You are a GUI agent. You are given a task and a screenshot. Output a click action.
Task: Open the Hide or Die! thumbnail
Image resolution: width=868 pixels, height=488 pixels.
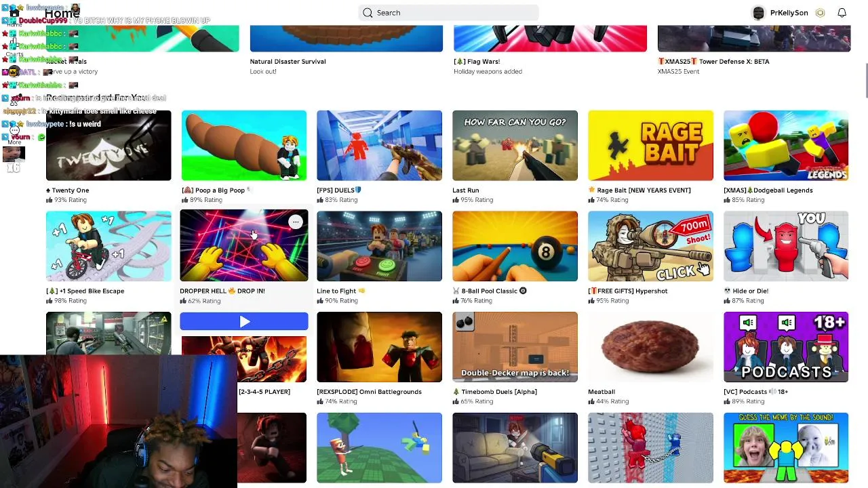pyautogui.click(x=786, y=246)
